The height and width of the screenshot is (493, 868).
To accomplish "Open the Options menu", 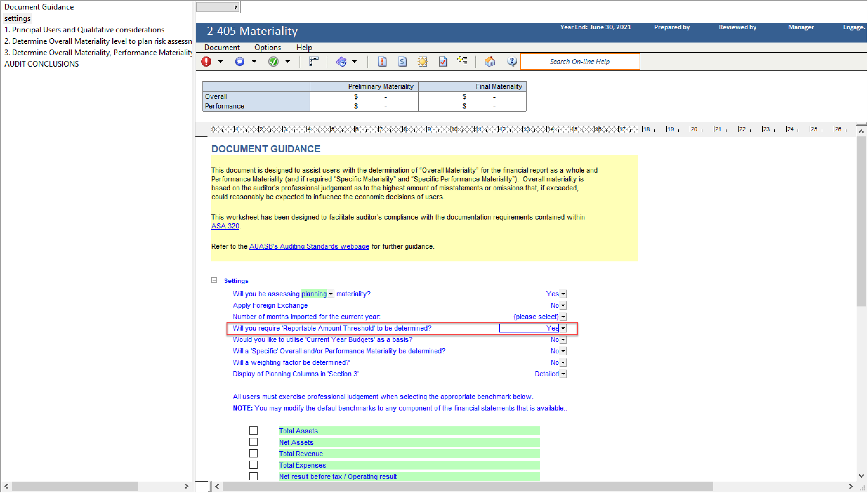I will click(267, 47).
